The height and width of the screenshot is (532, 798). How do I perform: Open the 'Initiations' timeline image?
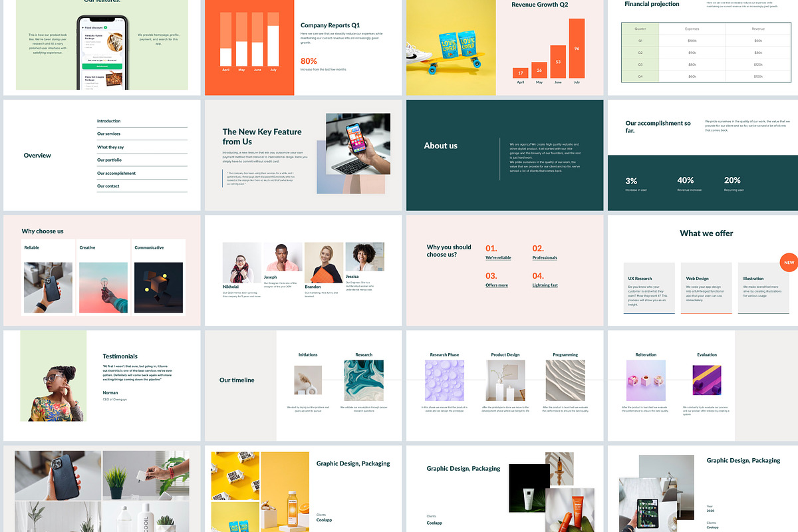pyautogui.click(x=308, y=379)
